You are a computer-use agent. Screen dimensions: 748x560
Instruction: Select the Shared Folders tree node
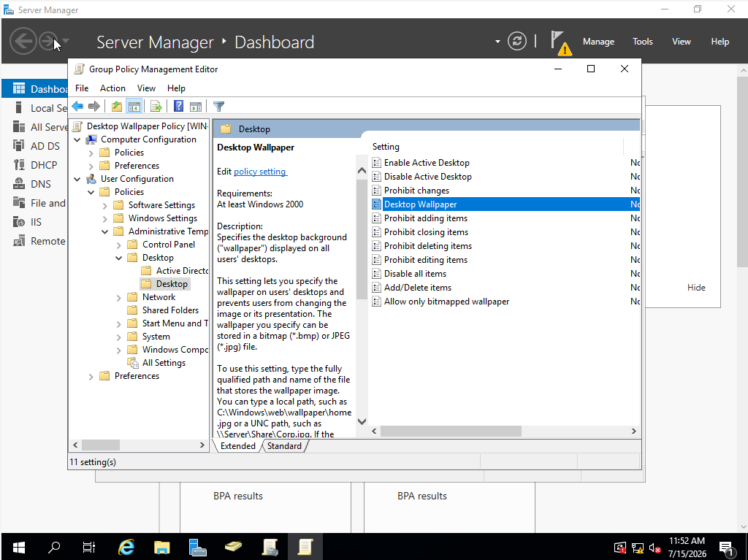(x=170, y=310)
